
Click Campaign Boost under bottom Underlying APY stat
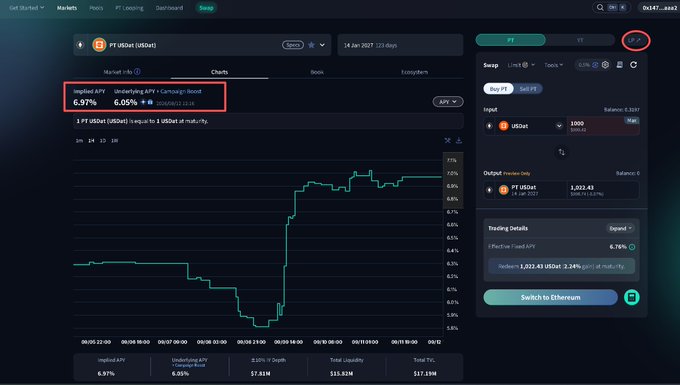189,365
